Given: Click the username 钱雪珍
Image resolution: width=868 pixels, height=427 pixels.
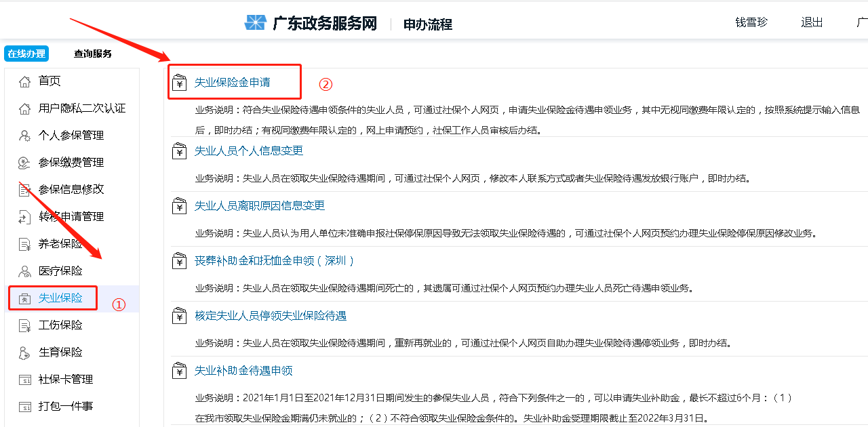Looking at the screenshot, I should [750, 22].
